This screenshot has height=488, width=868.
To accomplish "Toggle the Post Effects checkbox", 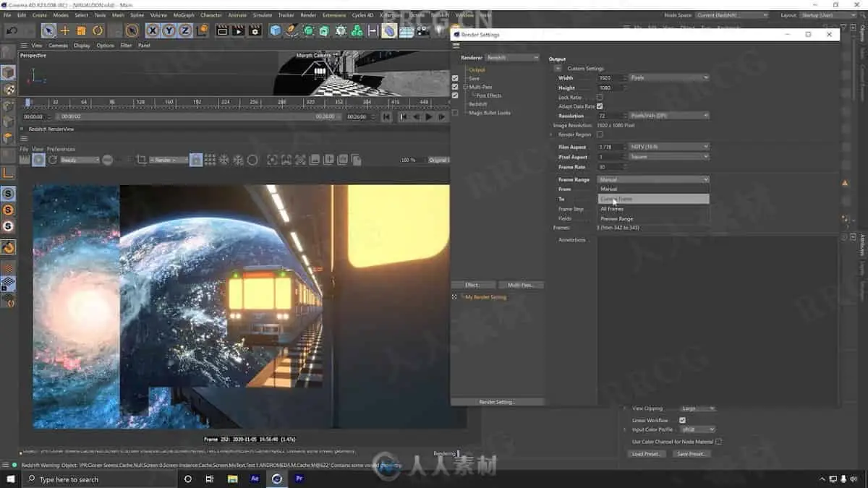I will (455, 95).
